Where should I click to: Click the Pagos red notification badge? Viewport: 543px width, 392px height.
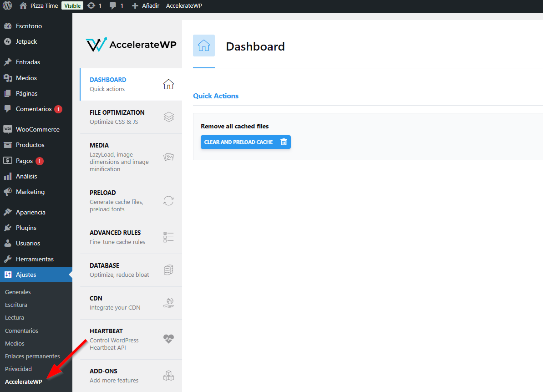[x=40, y=161]
